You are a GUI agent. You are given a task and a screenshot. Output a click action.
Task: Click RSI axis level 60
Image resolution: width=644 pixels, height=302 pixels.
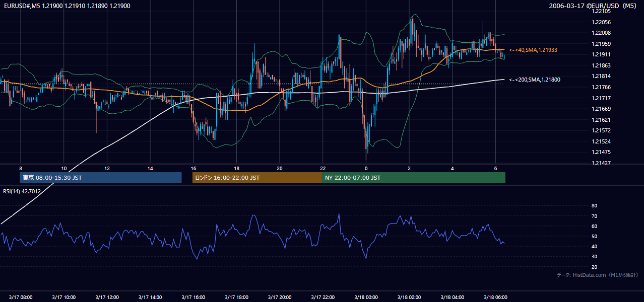coord(594,226)
